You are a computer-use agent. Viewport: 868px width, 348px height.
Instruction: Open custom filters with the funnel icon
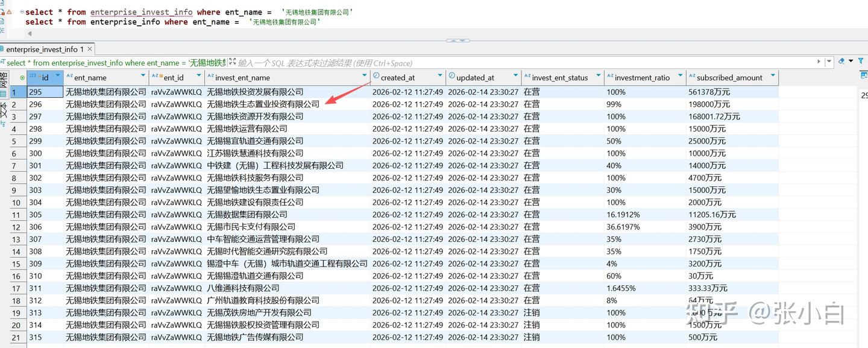click(860, 62)
